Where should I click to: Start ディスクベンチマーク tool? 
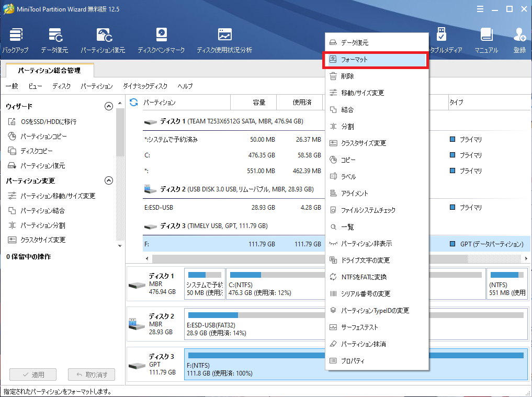(x=161, y=40)
